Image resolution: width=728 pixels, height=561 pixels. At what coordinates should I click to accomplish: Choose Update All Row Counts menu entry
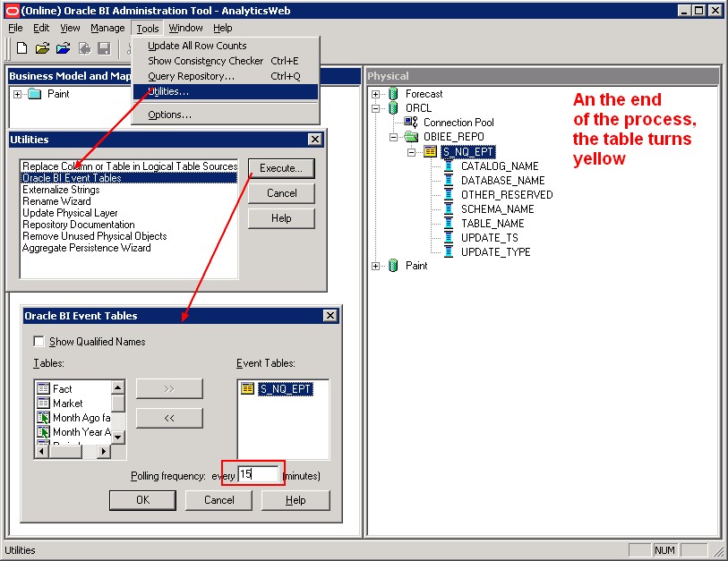click(x=226, y=46)
